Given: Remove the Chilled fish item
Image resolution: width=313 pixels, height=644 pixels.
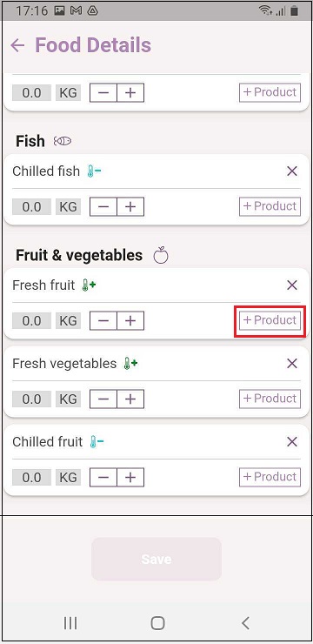Looking at the screenshot, I should click(292, 171).
